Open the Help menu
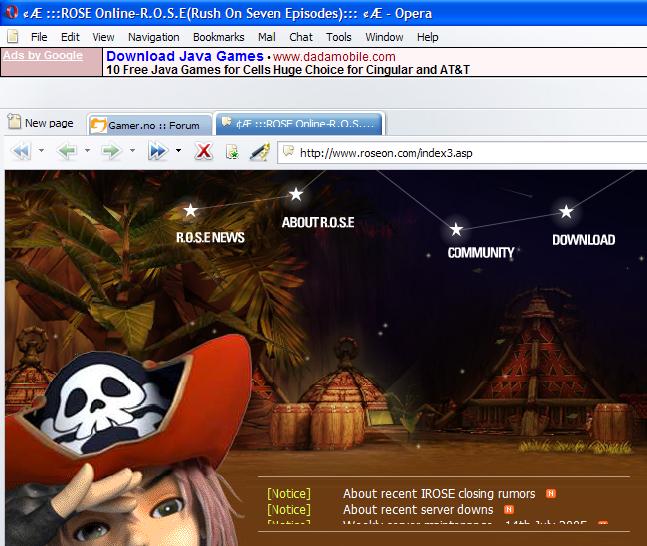 pos(427,37)
